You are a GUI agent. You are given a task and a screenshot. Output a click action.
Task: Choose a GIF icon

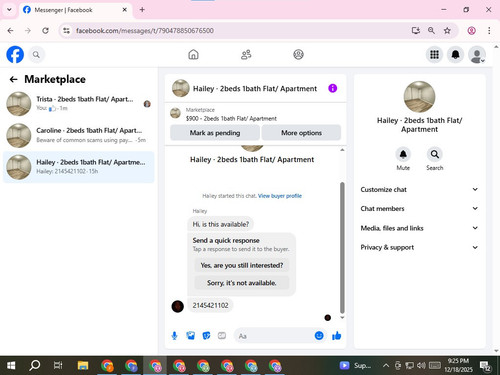[x=222, y=336]
